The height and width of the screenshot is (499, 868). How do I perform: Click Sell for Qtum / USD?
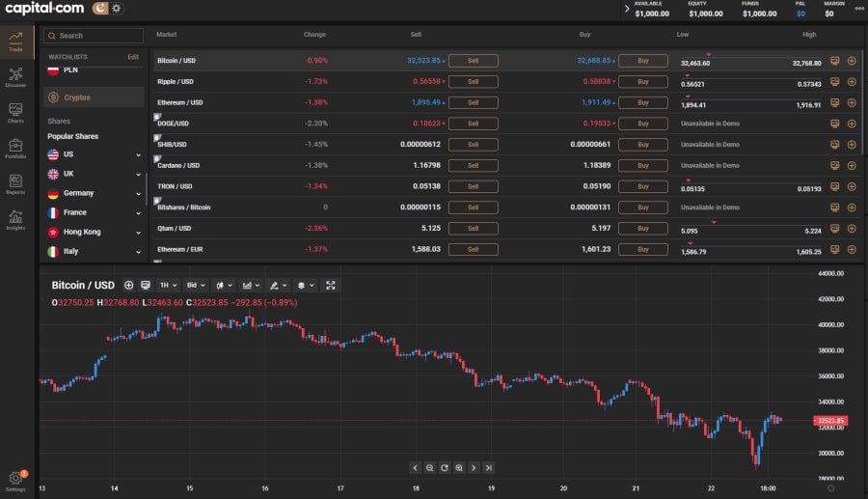(473, 229)
